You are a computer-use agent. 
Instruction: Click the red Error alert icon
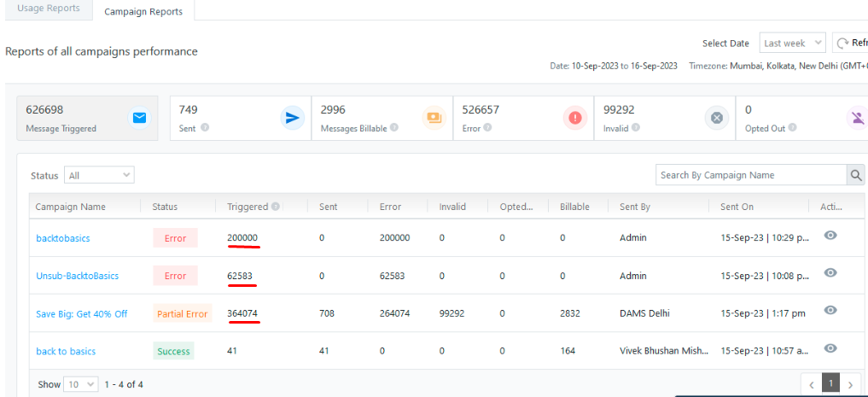575,118
